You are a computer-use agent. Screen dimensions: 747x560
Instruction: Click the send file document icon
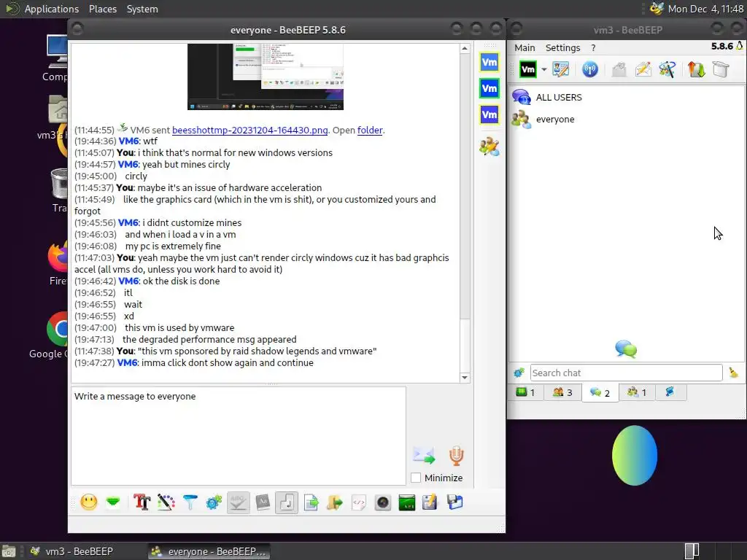tap(311, 502)
